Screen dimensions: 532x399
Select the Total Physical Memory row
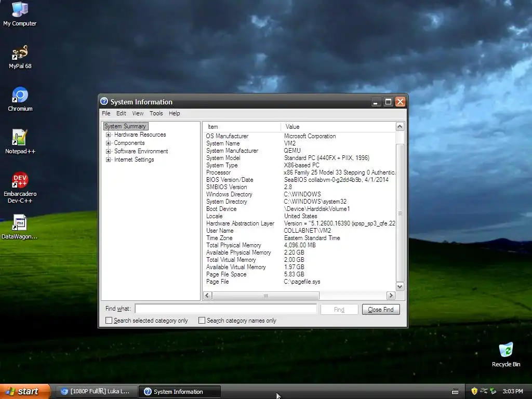(x=300, y=245)
